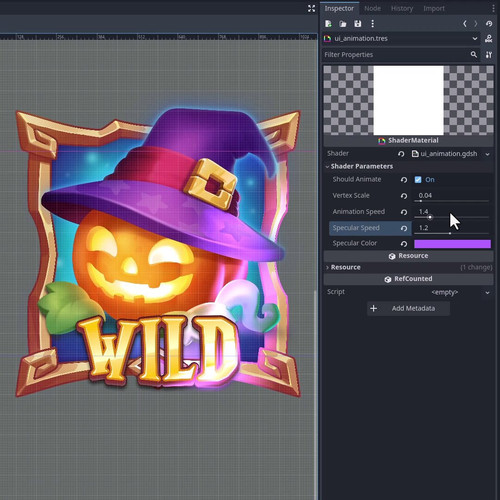Open the purple Specular Color swatch
This screenshot has height=500, width=500.
452,244
